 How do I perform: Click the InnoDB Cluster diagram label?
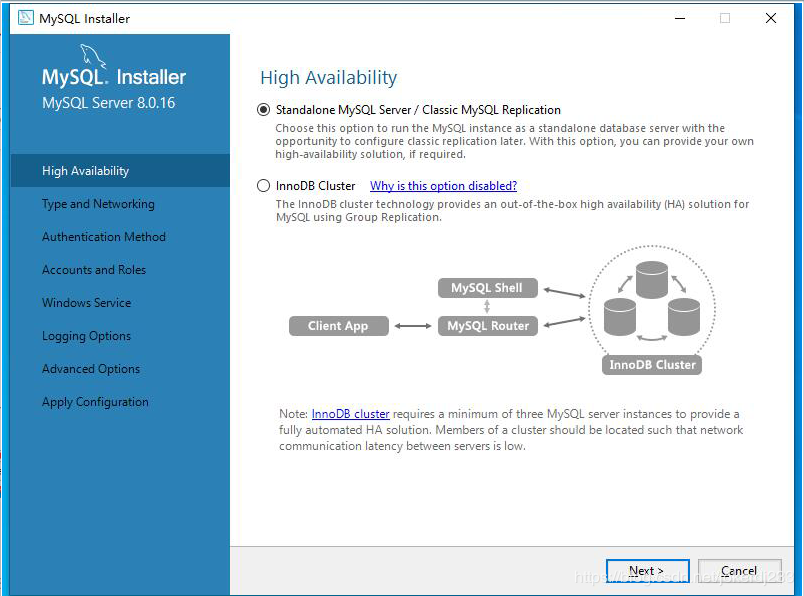(x=652, y=365)
